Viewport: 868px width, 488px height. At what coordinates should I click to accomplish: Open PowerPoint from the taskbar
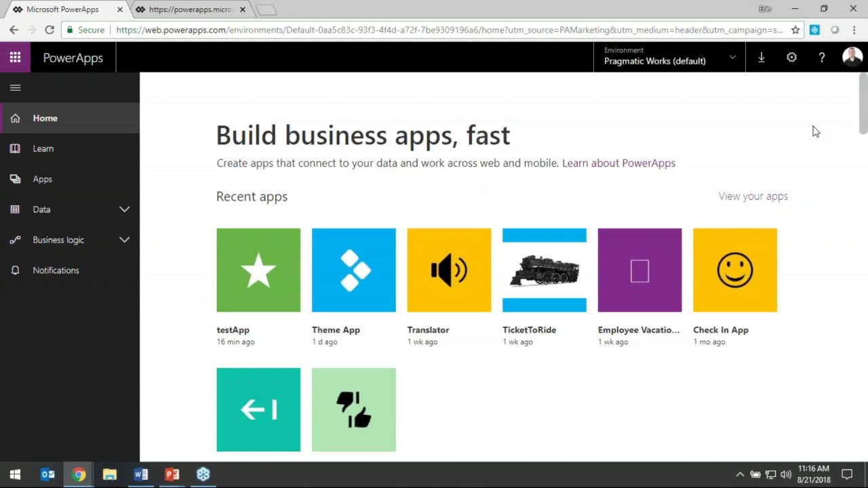click(172, 474)
